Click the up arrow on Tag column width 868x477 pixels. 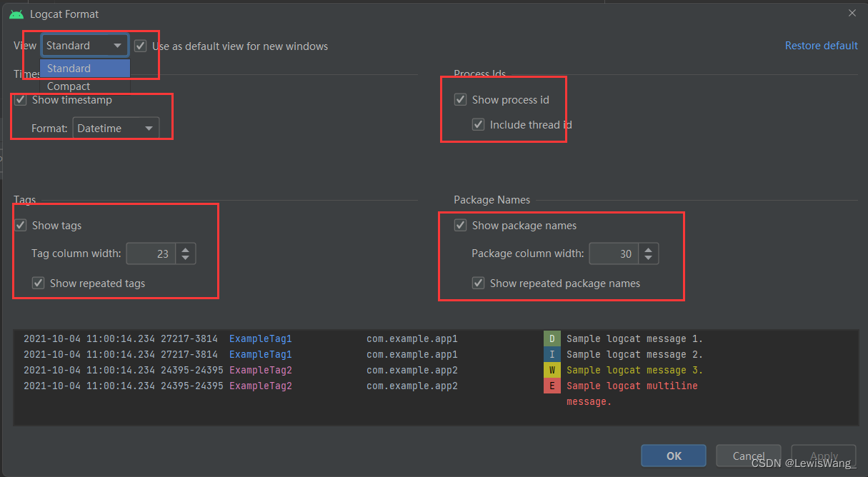pyautogui.click(x=184, y=248)
